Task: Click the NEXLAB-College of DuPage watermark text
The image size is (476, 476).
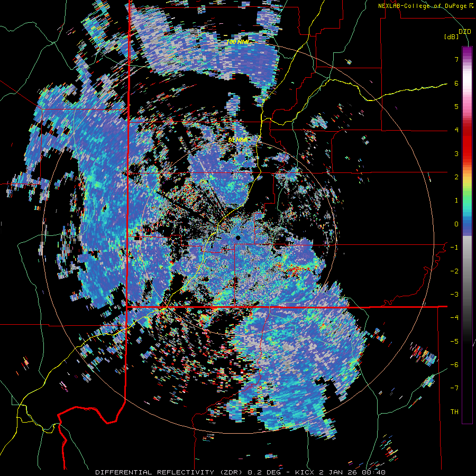Action: point(423,6)
